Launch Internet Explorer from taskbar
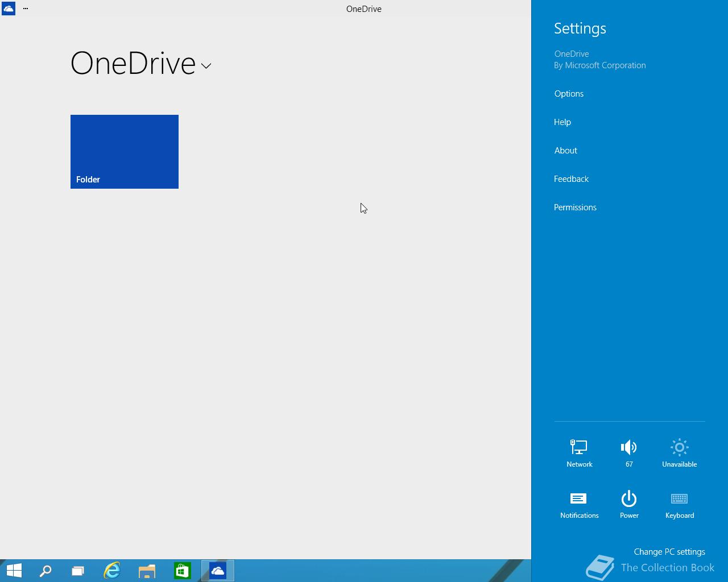728x582 pixels. click(112, 571)
